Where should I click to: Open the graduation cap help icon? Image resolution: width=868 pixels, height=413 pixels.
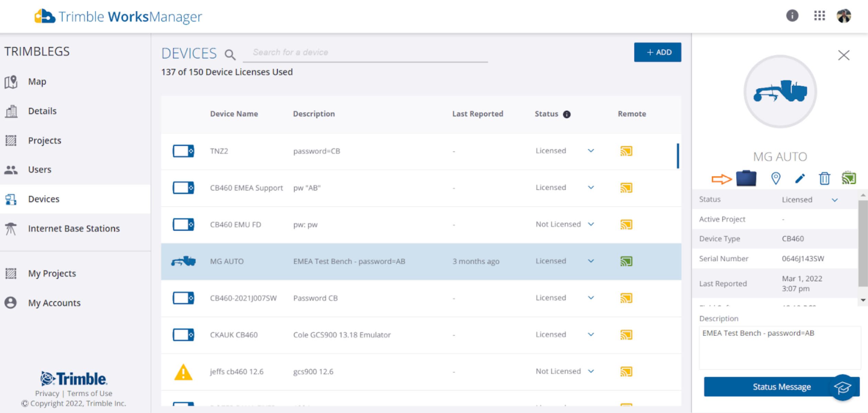[x=842, y=388]
